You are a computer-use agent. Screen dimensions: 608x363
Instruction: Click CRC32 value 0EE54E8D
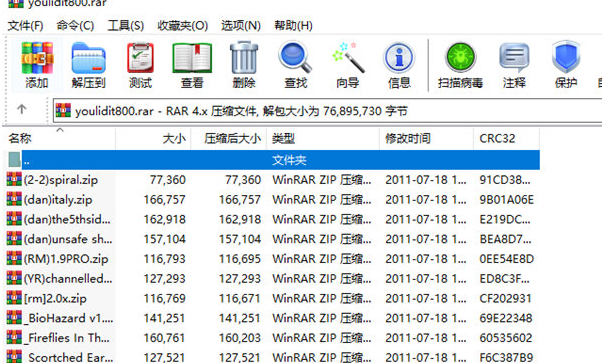tap(506, 259)
